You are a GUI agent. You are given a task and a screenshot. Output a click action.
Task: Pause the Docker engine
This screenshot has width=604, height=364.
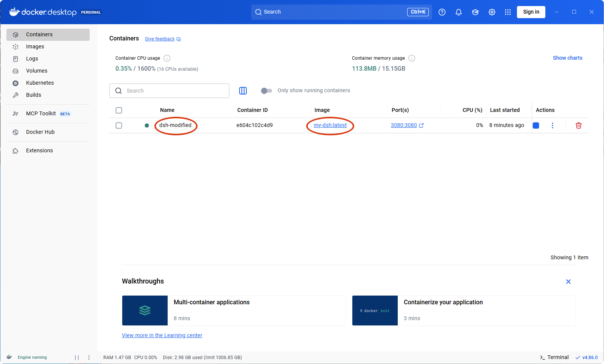(x=77, y=357)
